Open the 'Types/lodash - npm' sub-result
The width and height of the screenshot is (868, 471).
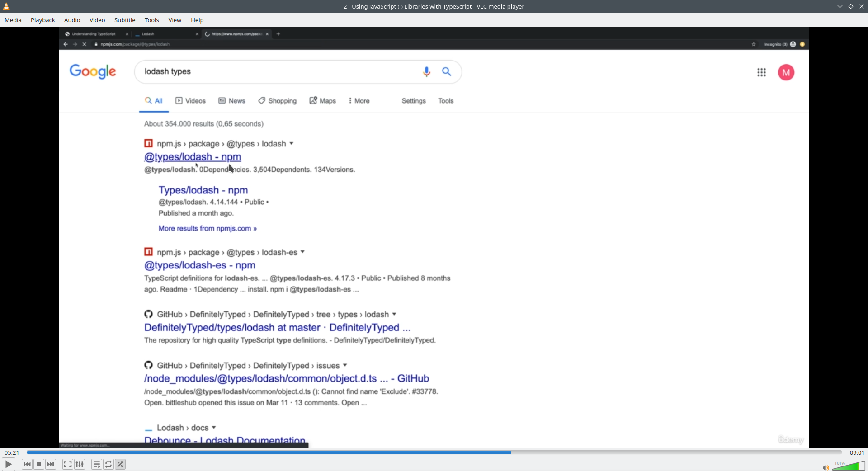click(x=203, y=190)
